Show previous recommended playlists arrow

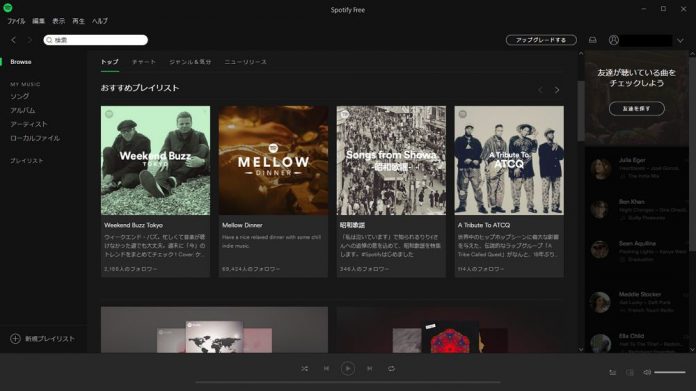click(x=540, y=90)
